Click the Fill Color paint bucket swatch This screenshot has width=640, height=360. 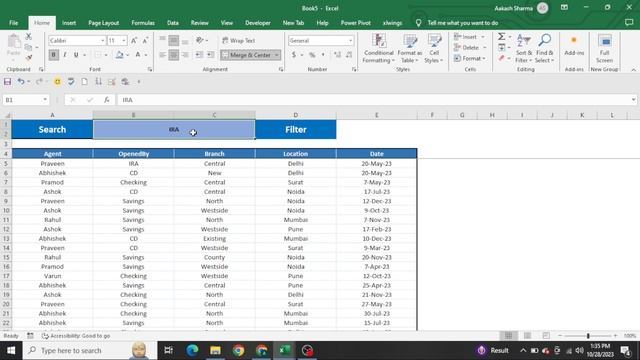pyautogui.click(x=119, y=55)
